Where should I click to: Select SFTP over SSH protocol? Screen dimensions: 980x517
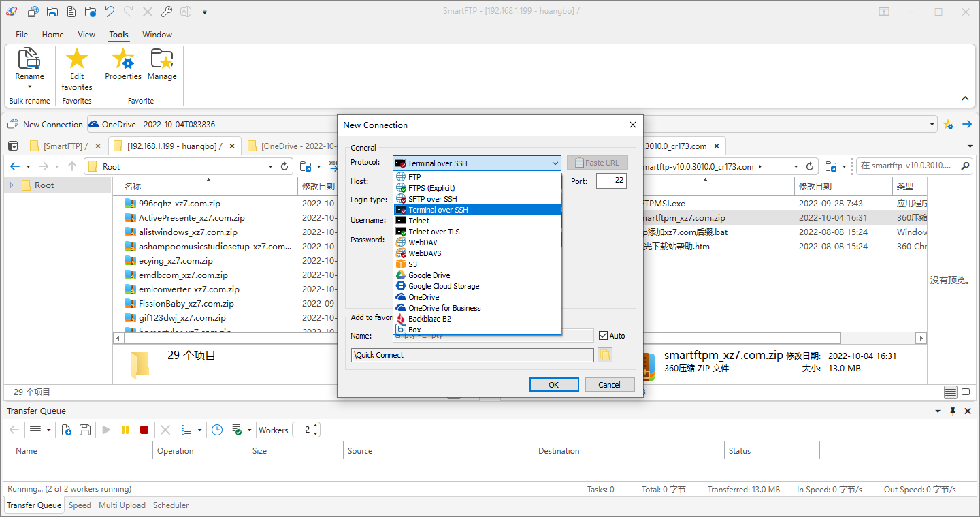(x=477, y=199)
